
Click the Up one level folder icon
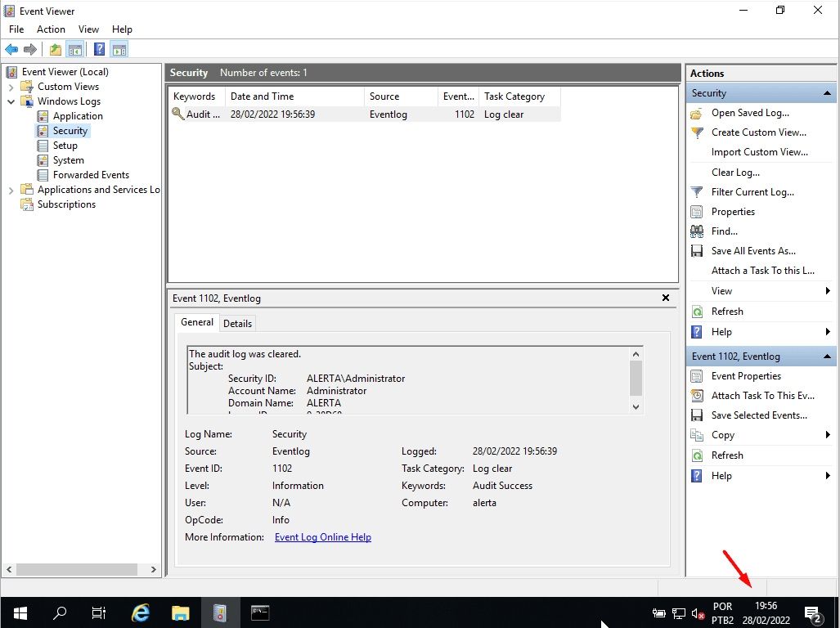point(55,50)
